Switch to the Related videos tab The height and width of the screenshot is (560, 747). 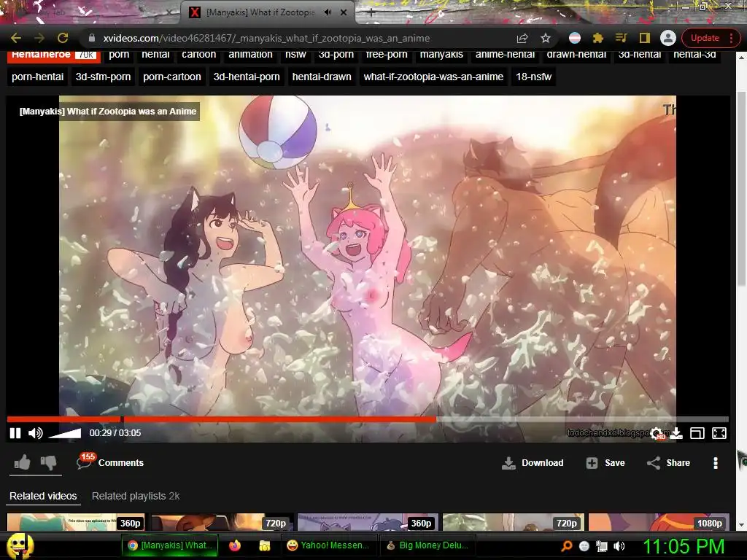click(43, 496)
